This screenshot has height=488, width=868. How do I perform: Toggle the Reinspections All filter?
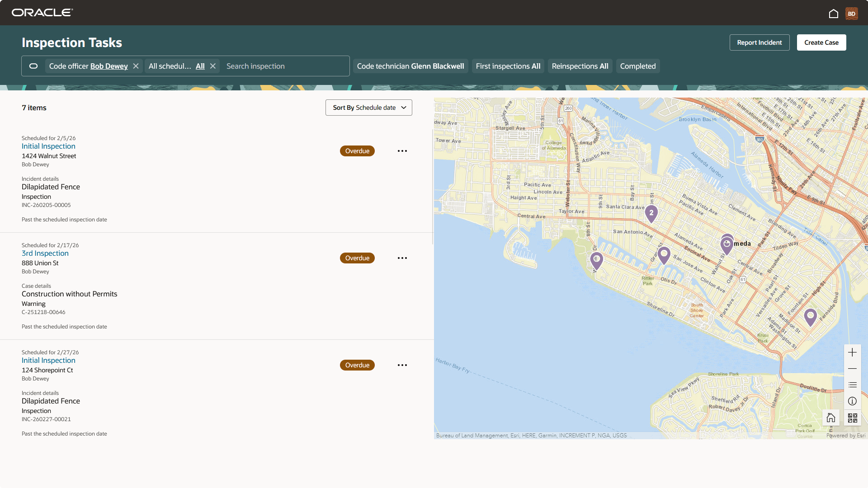pos(580,66)
